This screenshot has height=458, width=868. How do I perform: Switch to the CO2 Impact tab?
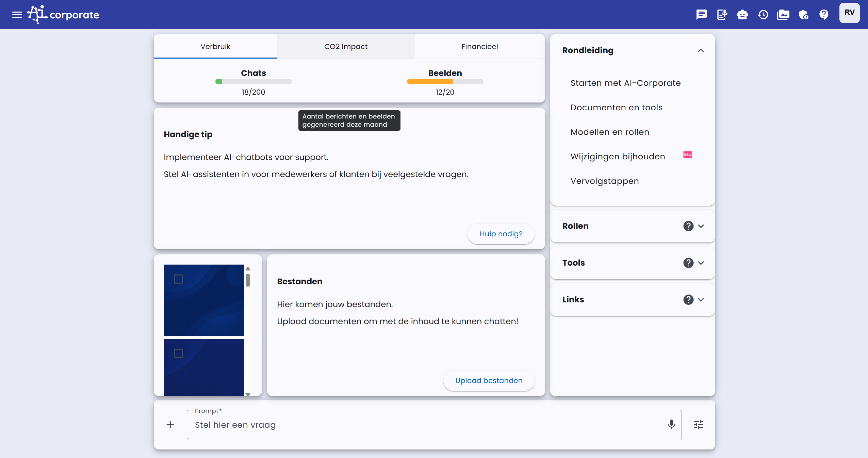pos(346,46)
